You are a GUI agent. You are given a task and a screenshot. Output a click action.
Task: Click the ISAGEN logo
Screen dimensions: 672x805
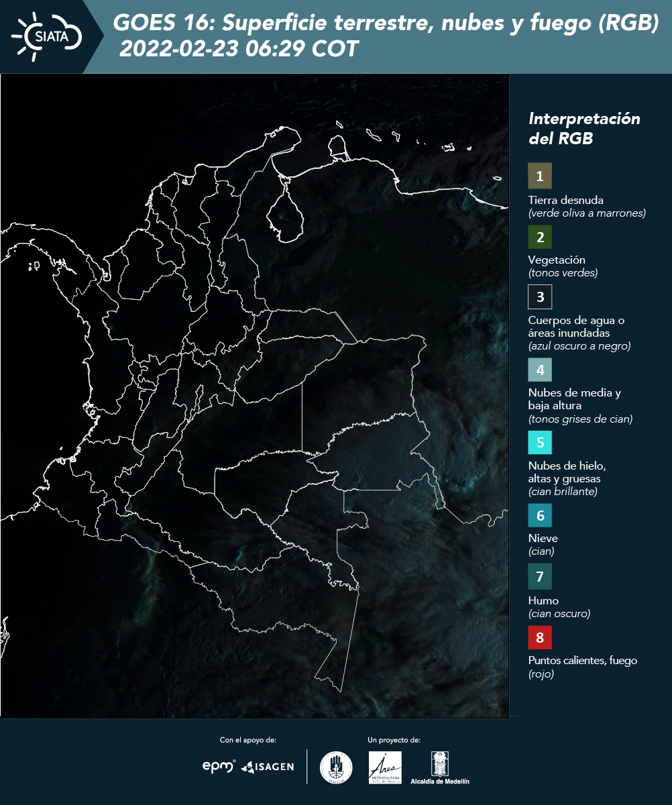pos(268,767)
